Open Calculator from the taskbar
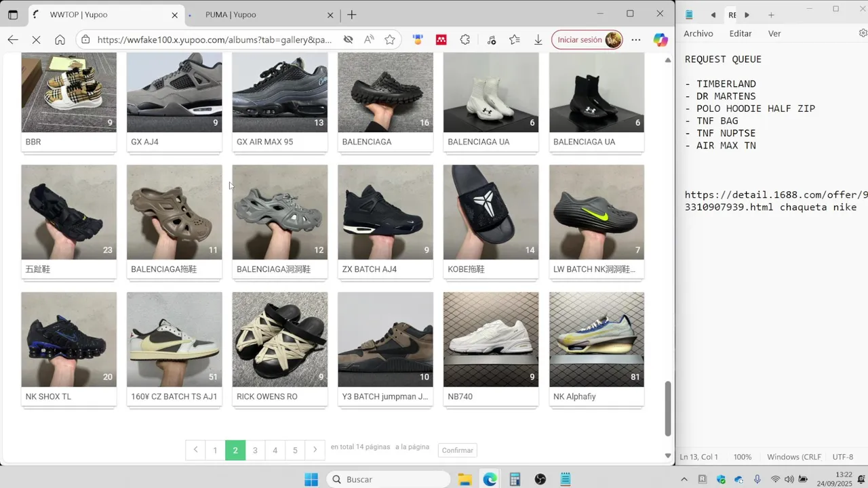Image resolution: width=868 pixels, height=488 pixels. 515,479
